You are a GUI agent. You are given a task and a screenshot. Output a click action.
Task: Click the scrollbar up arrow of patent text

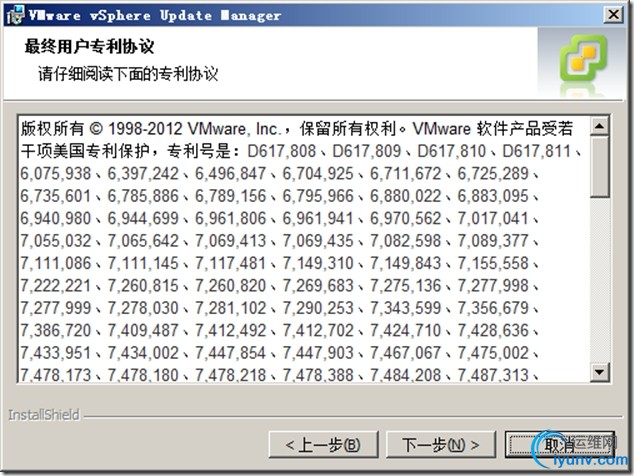pos(599,126)
